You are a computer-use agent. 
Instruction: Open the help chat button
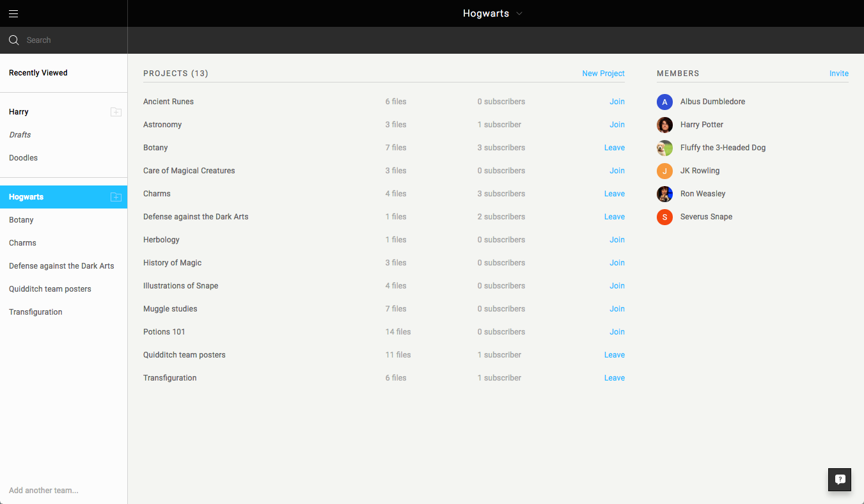click(840, 480)
